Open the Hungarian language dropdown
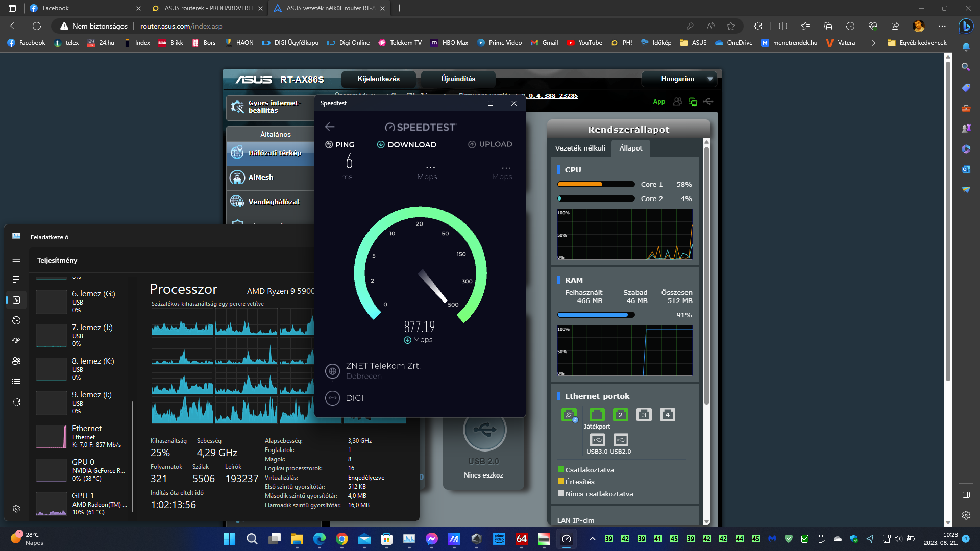 point(679,79)
